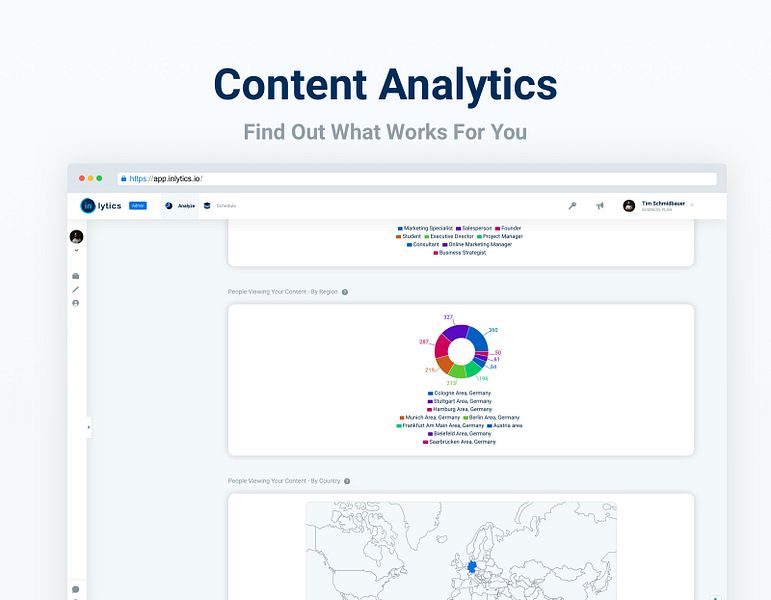Click the People Viewing Your Content - By Country heading
Screen dimensions: 771x600
284,481
